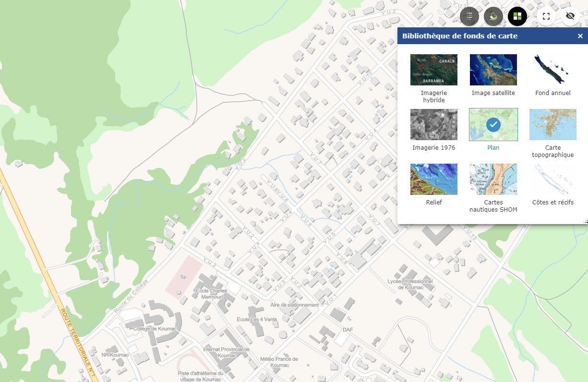588x382 pixels.
Task: Select the Relief basemap
Action: (x=433, y=179)
